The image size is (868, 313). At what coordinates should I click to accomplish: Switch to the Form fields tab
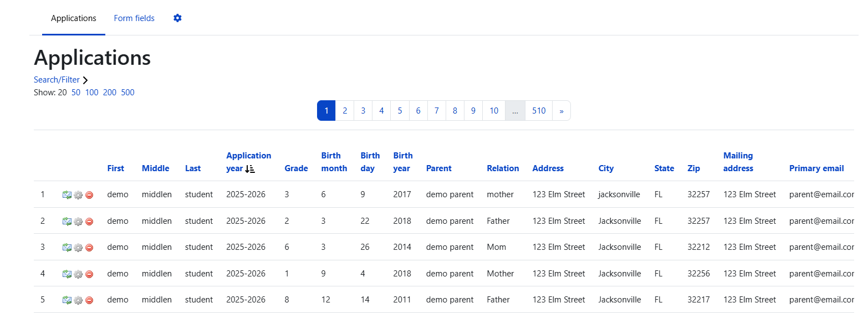pyautogui.click(x=134, y=18)
